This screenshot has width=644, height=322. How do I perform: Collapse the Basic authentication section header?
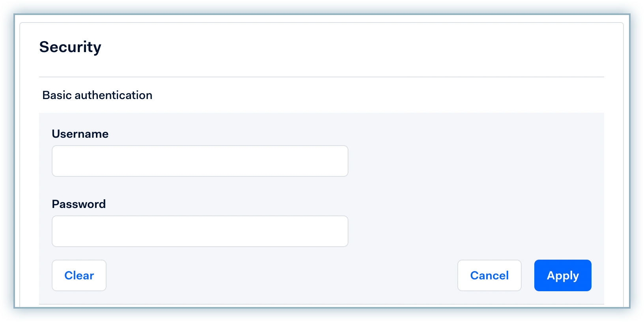(x=97, y=95)
